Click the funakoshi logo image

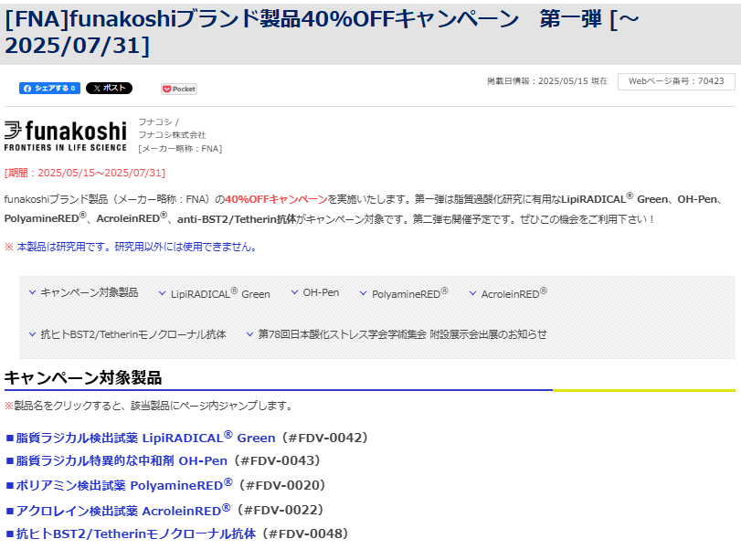[66, 135]
